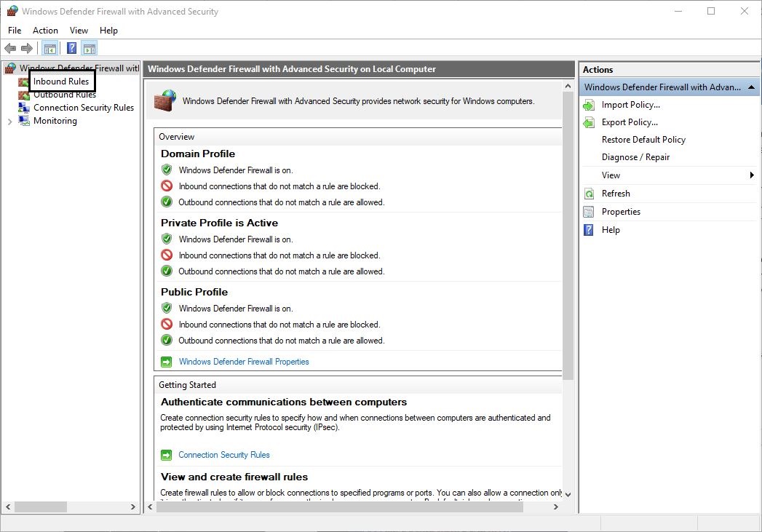Click the Private Profile is Active heading
Image resolution: width=762 pixels, height=532 pixels.
[219, 223]
